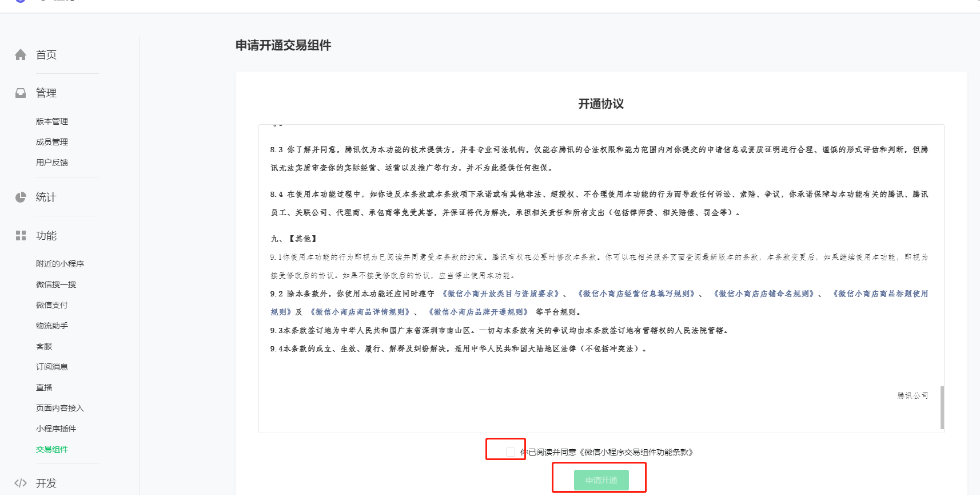Open the 管理 section

[46, 93]
